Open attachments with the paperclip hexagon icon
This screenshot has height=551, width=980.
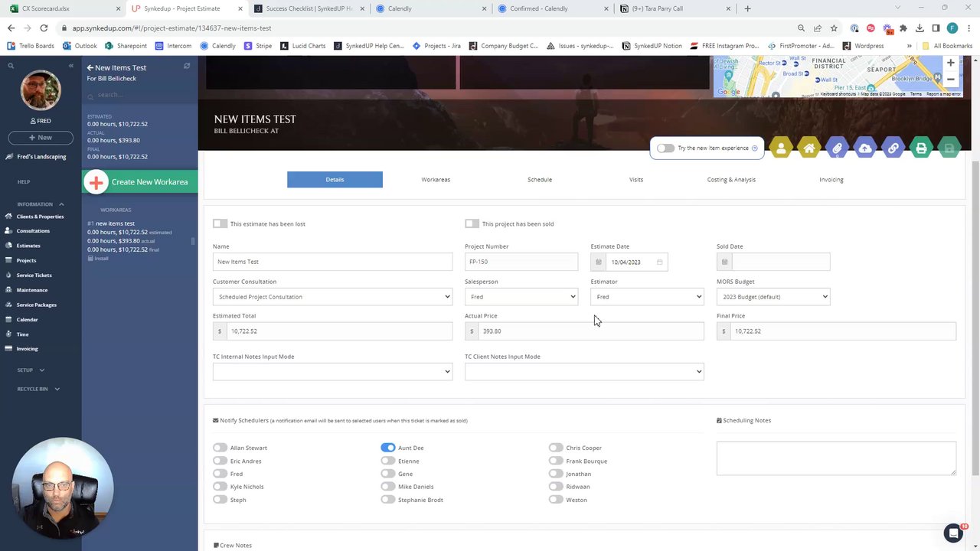tap(837, 148)
